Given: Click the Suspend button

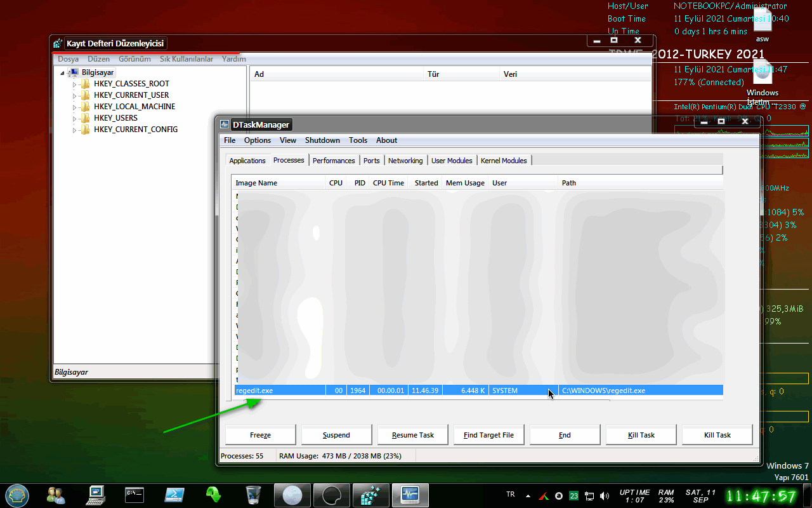Looking at the screenshot, I should [336, 435].
